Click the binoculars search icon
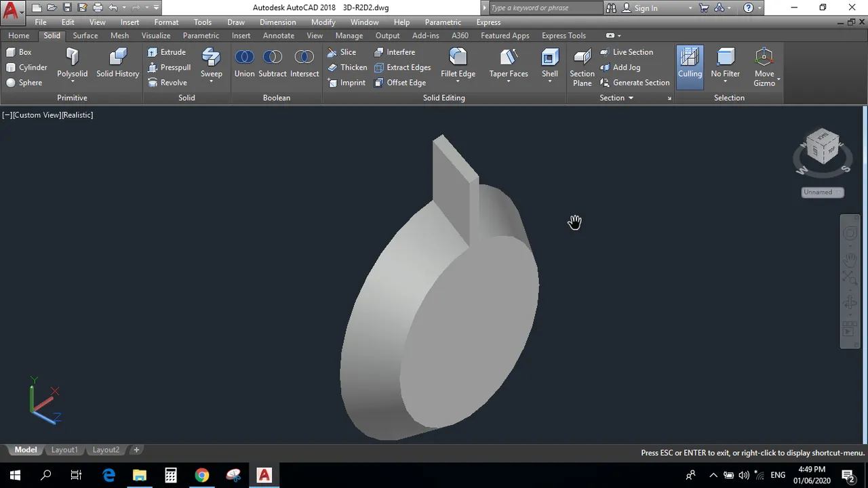This screenshot has width=868, height=488. coord(611,8)
